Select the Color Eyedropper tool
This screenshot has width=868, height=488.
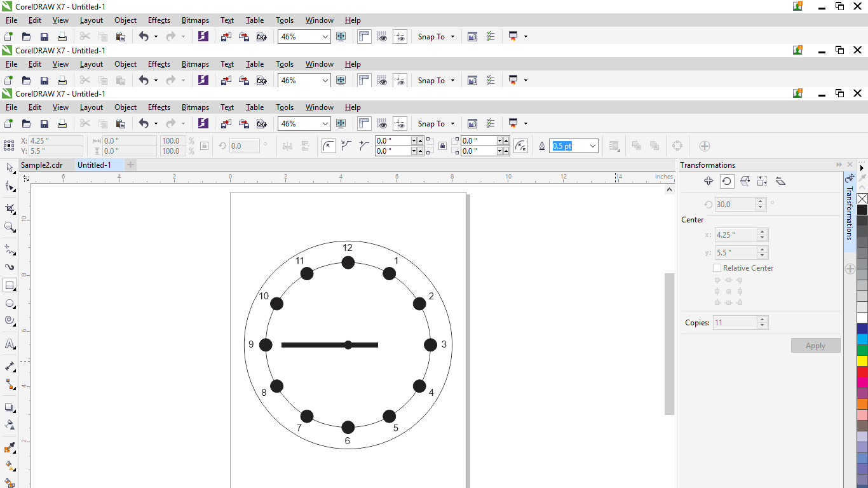10,448
